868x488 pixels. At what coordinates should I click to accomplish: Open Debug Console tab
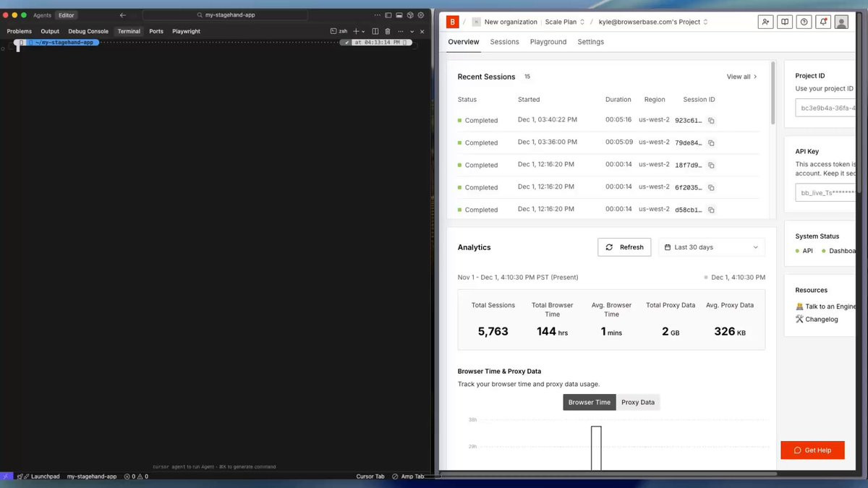[x=88, y=31]
